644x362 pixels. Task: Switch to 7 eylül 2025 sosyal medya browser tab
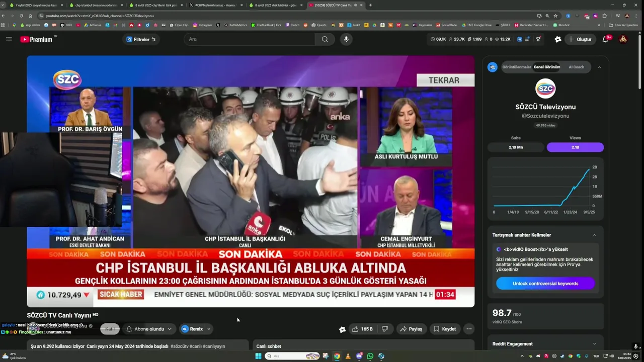tap(36, 5)
